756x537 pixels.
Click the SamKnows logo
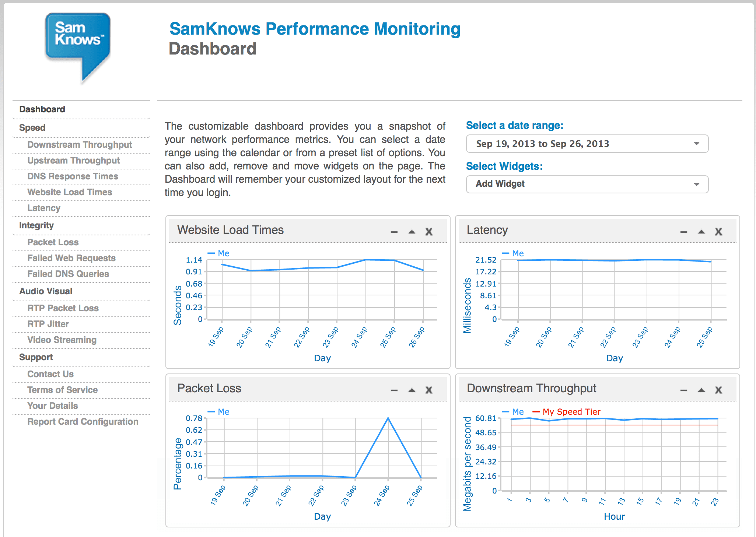[78, 48]
